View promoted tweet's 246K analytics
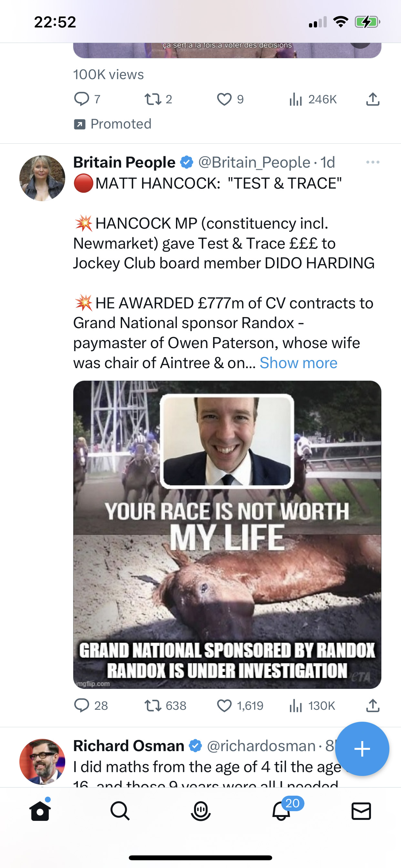 313,99
